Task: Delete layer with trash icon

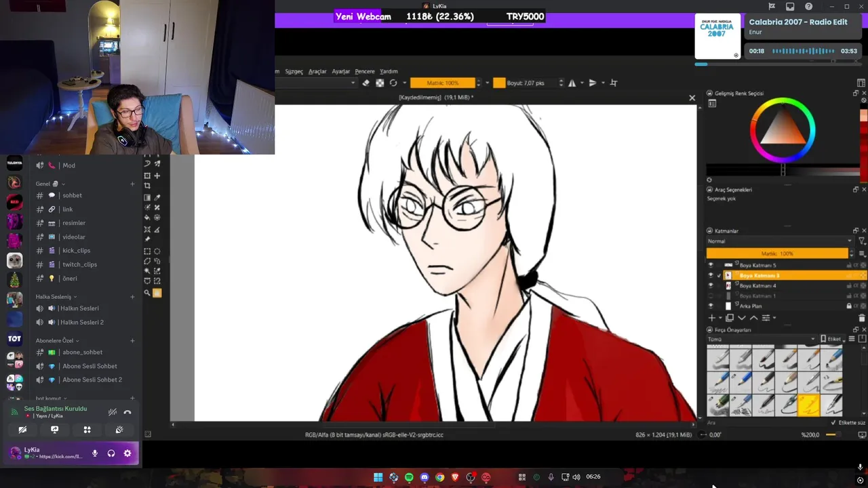Action: [x=862, y=317]
